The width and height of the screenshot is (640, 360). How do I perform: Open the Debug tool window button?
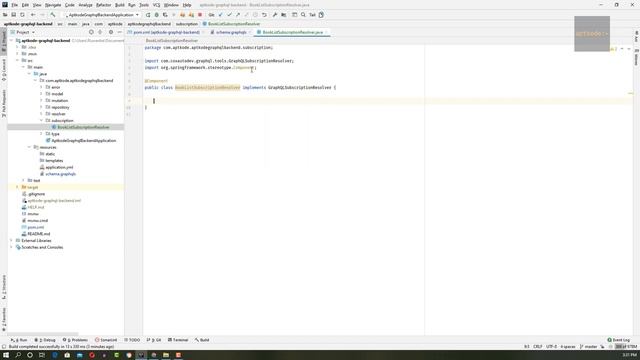45,340
